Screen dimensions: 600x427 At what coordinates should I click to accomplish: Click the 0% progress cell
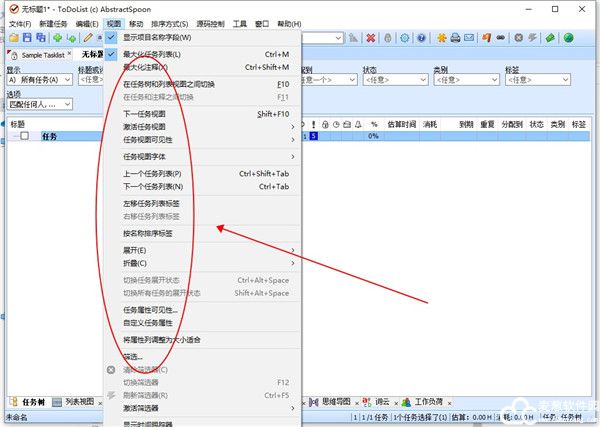[x=372, y=137]
